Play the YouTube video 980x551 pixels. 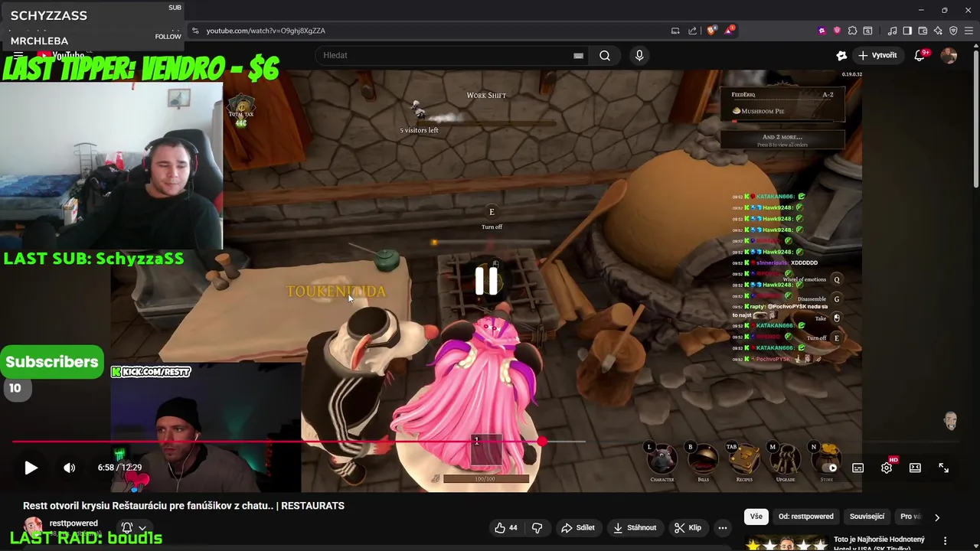(x=31, y=468)
